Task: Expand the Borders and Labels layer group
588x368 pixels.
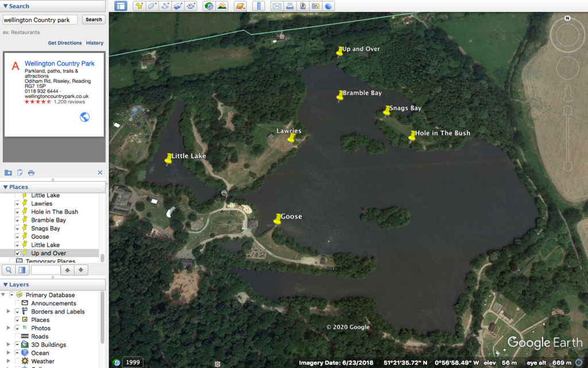Action: [x=8, y=312]
